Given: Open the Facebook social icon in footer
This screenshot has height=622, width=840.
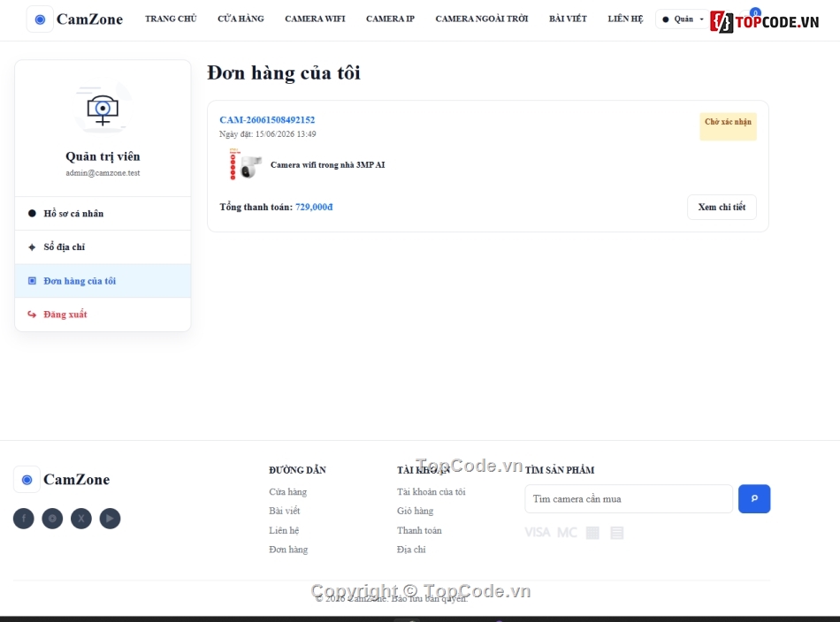Looking at the screenshot, I should [x=24, y=518].
